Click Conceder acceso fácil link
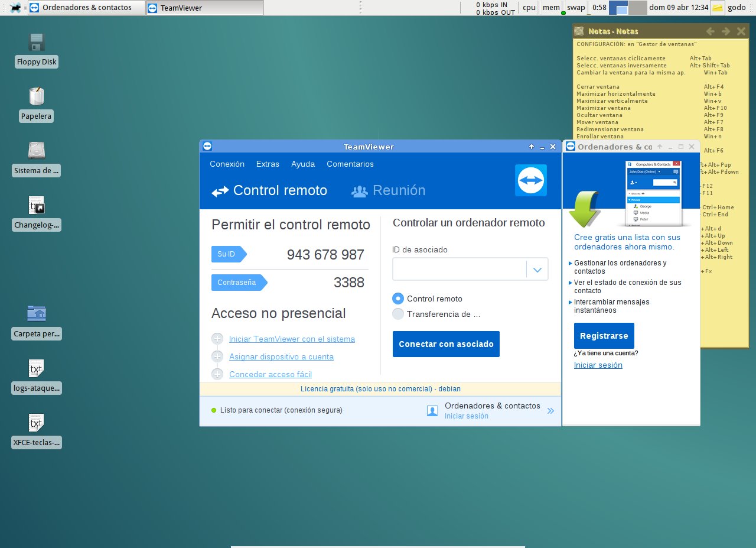The image size is (756, 548). [271, 374]
